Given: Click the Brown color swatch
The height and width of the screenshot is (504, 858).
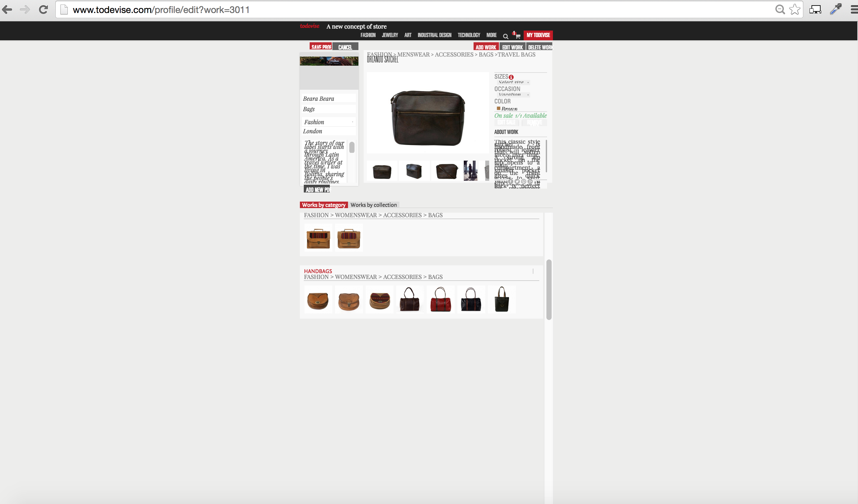Looking at the screenshot, I should [x=499, y=109].
